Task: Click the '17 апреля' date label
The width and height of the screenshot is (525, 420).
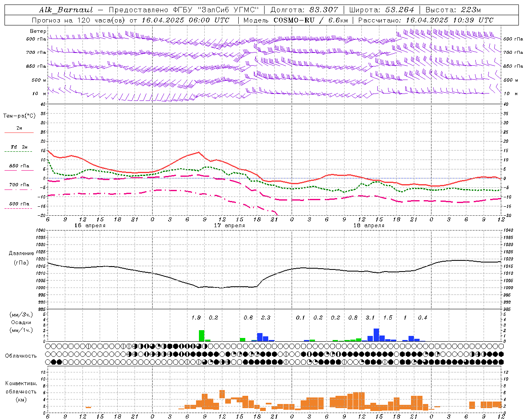Action: pos(229,226)
